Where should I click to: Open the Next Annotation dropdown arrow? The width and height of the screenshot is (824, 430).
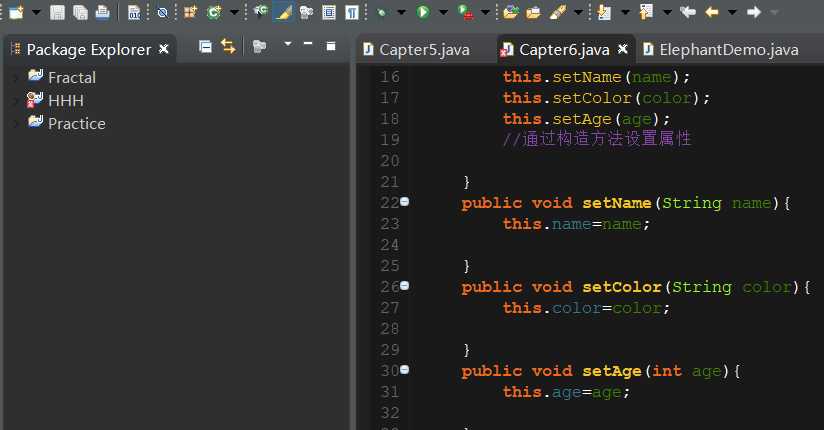pos(625,12)
